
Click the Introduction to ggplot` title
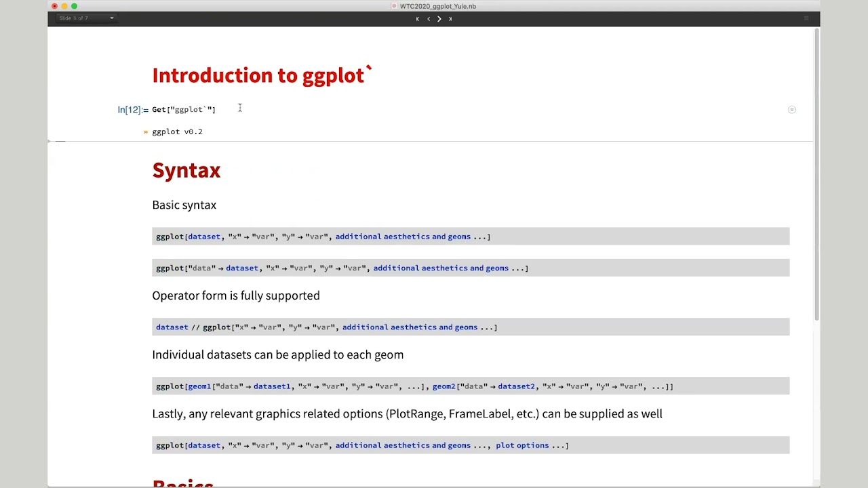click(x=262, y=75)
